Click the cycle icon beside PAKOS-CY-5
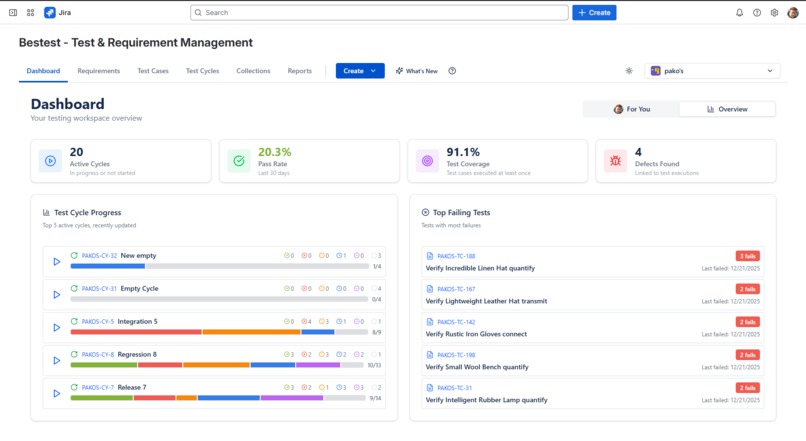806x441 pixels. click(x=75, y=321)
